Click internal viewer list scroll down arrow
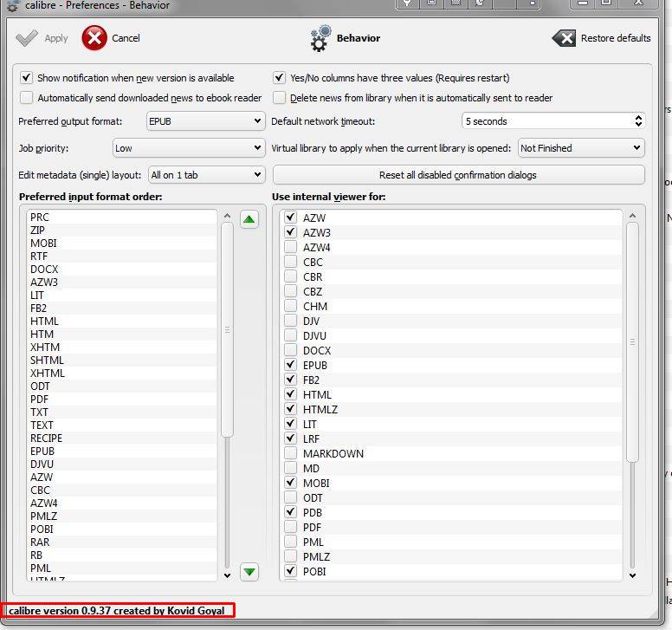The image size is (672, 630). point(632,575)
